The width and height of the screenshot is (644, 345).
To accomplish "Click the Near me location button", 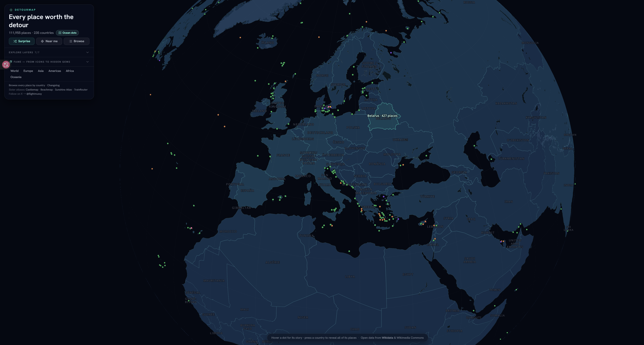I will click(49, 41).
